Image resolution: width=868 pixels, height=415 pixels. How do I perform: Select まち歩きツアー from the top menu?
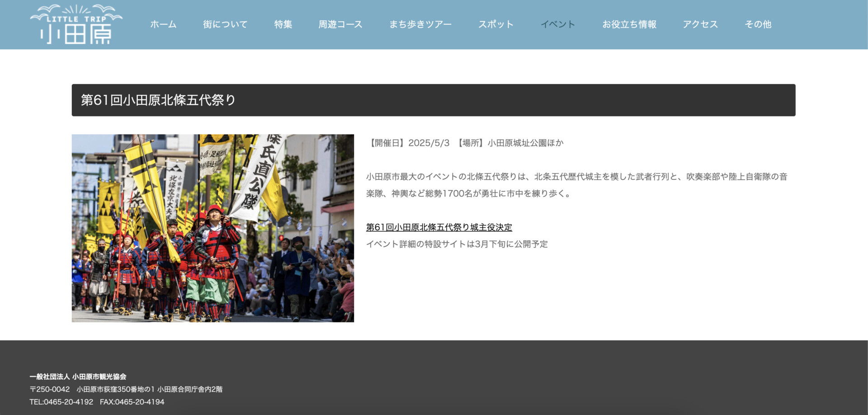point(420,24)
